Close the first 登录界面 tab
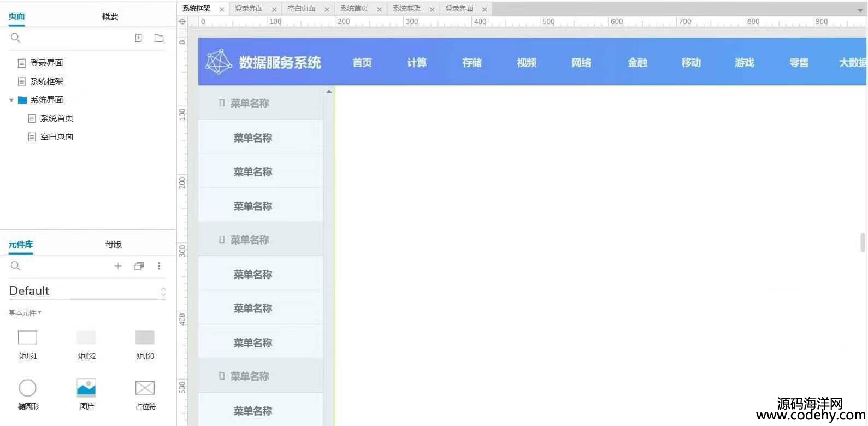The height and width of the screenshot is (426, 868). click(x=274, y=9)
